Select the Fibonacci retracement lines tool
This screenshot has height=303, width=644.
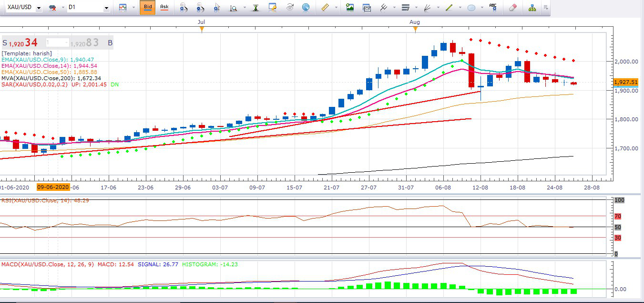406,8
